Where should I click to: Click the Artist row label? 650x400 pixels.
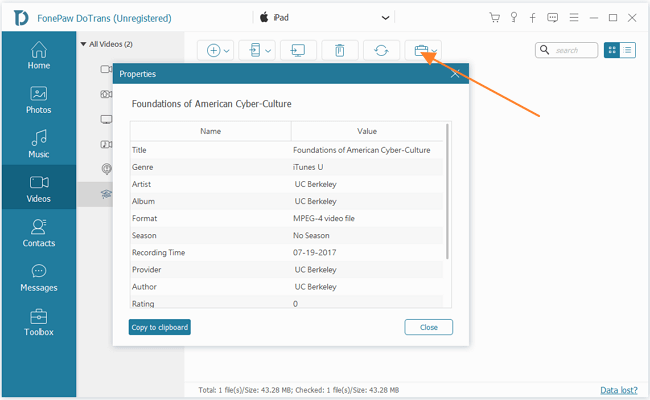pyautogui.click(x=141, y=184)
